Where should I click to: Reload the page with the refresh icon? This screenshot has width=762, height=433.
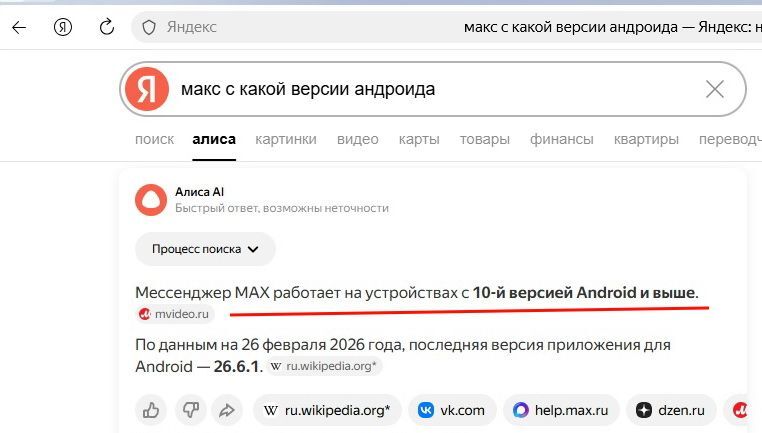pyautogui.click(x=106, y=27)
